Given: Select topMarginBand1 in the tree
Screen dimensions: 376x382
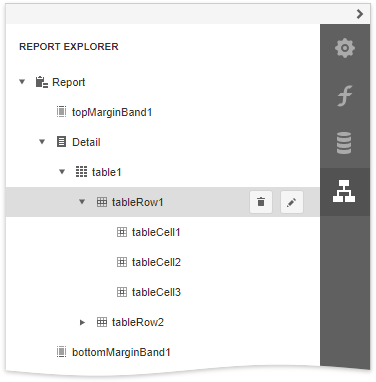Looking at the screenshot, I should [x=112, y=112].
